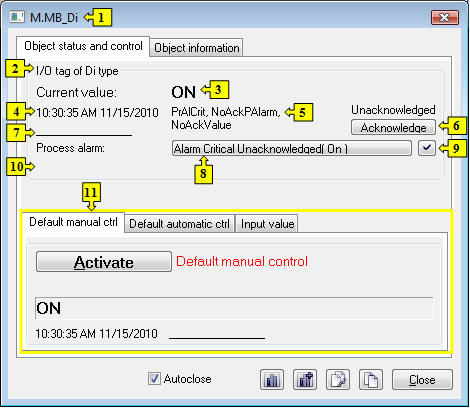470x408 pixels.
Task: Open the Default automatic ctrl tab
Action: pos(179,224)
